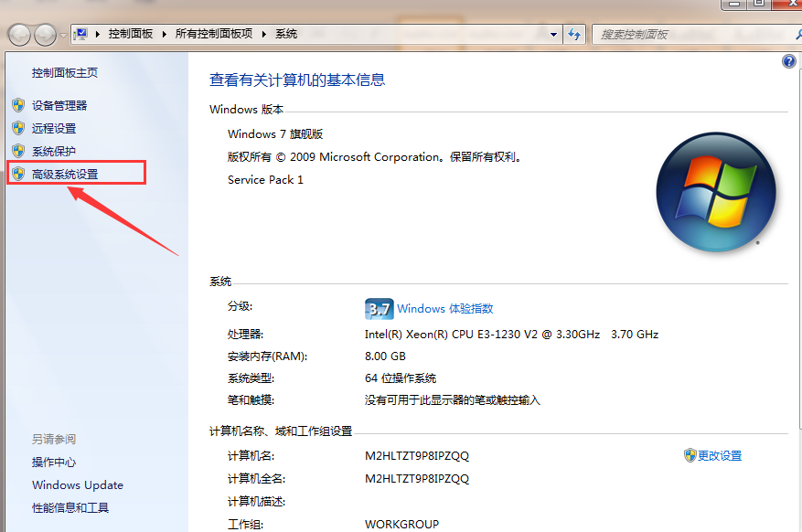
Task: Open 性能信息和工具 link
Action: pos(70,508)
